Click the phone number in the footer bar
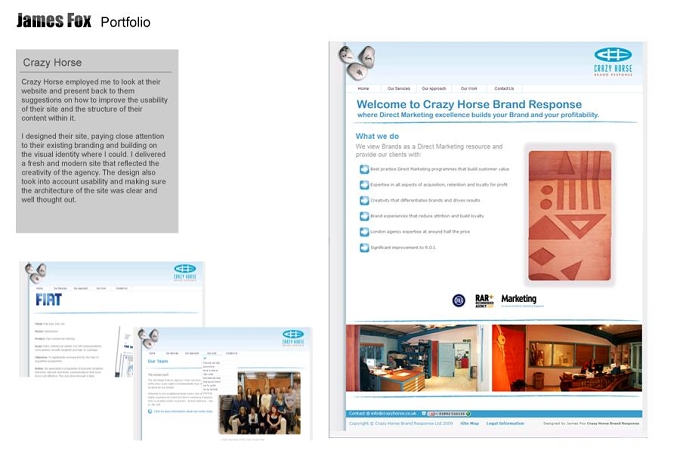 pos(450,414)
